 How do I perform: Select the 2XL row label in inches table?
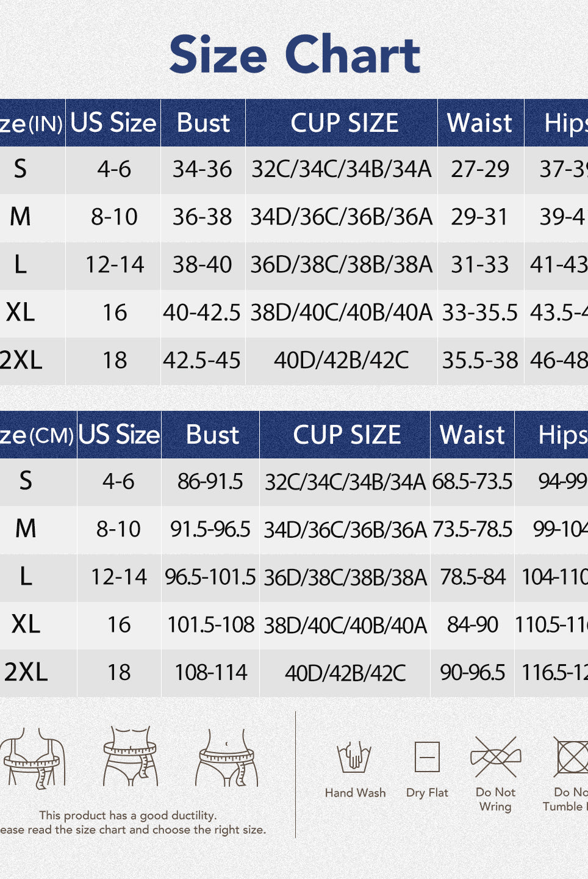pyautogui.click(x=22, y=360)
